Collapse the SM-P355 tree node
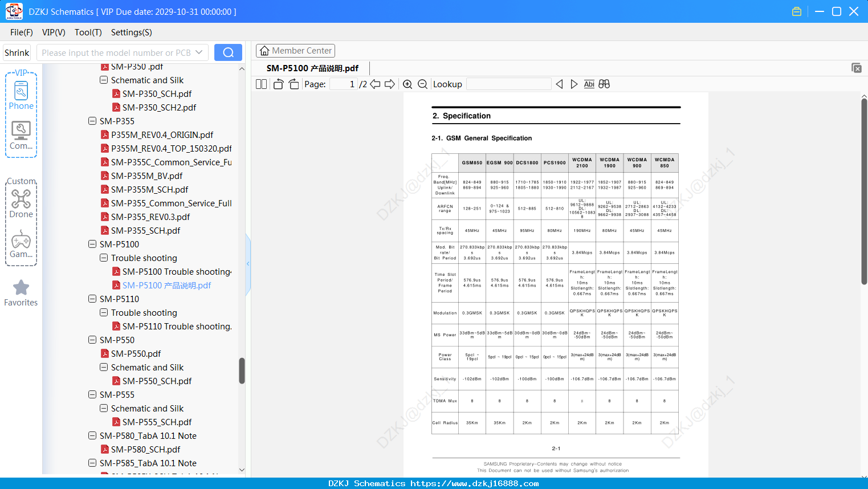 click(x=92, y=121)
